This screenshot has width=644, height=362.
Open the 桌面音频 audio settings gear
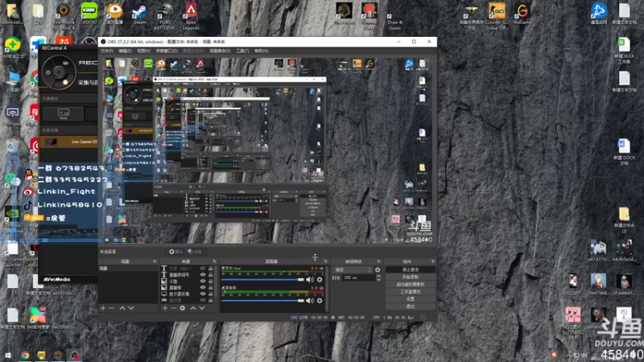(320, 300)
